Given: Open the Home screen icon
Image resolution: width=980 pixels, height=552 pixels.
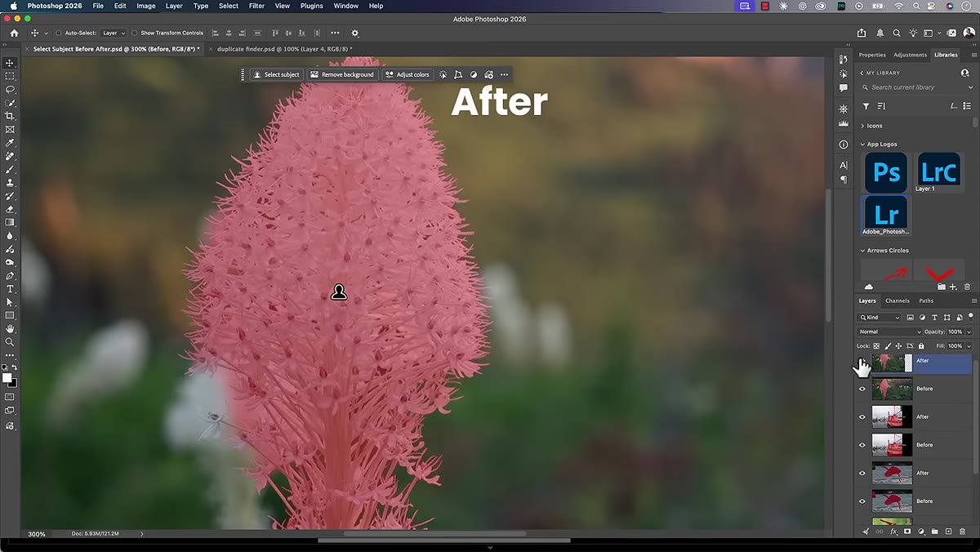Looking at the screenshot, I should [x=14, y=33].
